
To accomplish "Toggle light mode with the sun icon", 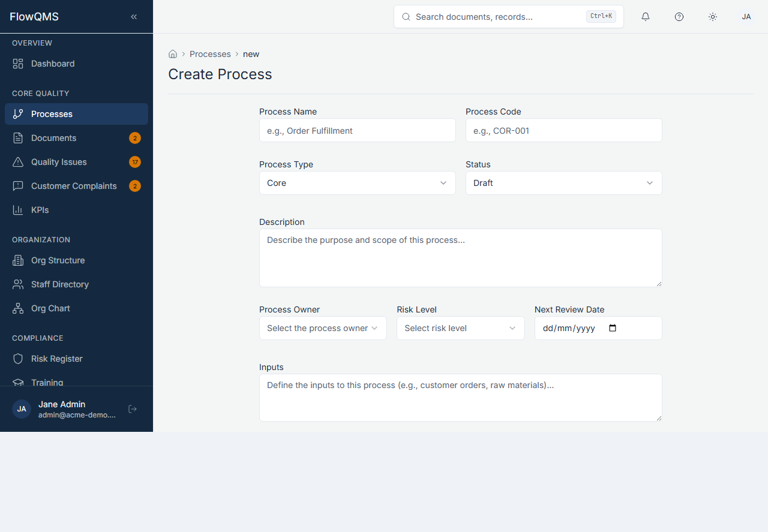I will (713, 17).
